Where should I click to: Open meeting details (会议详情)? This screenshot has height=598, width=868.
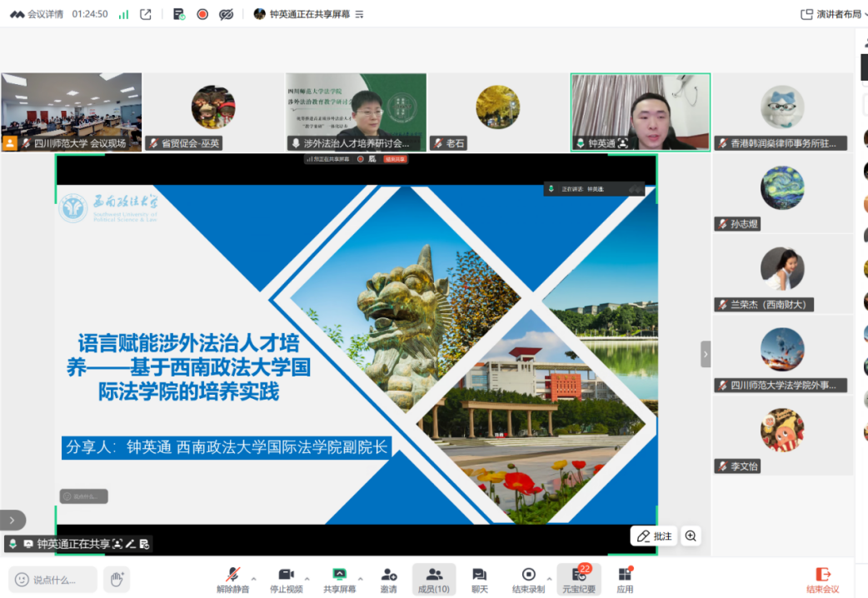(37, 14)
